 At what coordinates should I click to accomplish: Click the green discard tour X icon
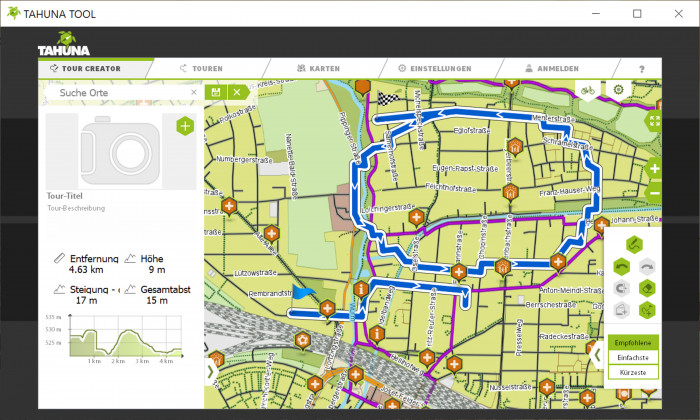point(237,92)
